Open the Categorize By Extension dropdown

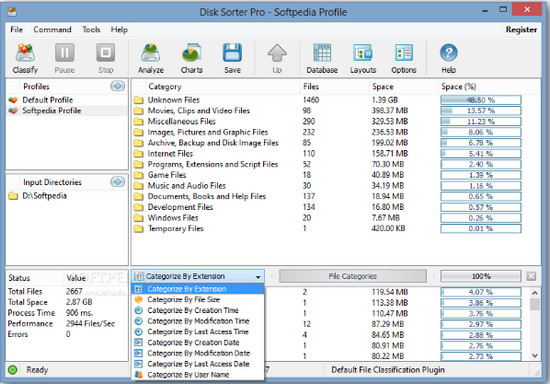(198, 276)
